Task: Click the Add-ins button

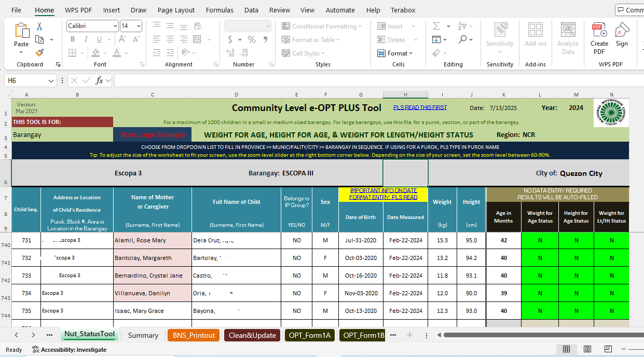Action: [535, 35]
